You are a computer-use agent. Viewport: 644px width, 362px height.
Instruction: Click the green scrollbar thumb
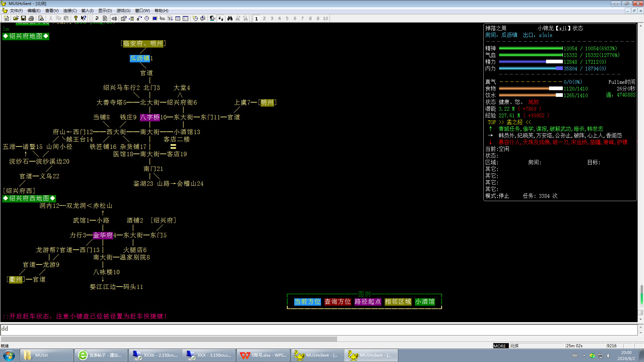[641, 294]
